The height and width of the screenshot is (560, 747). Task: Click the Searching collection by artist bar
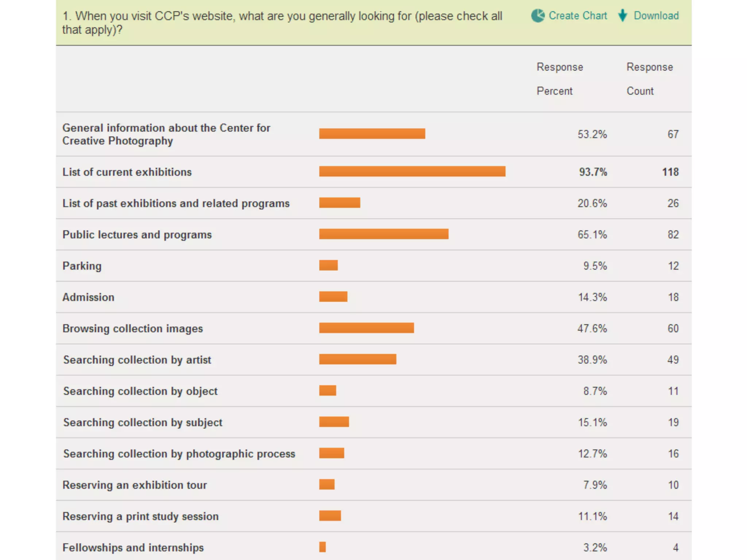pyautogui.click(x=358, y=359)
